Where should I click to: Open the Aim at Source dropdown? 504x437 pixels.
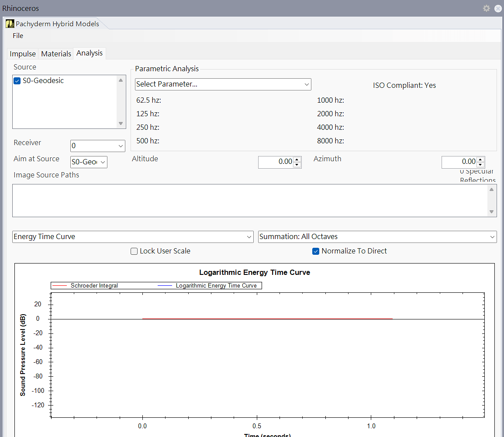pyautogui.click(x=89, y=162)
